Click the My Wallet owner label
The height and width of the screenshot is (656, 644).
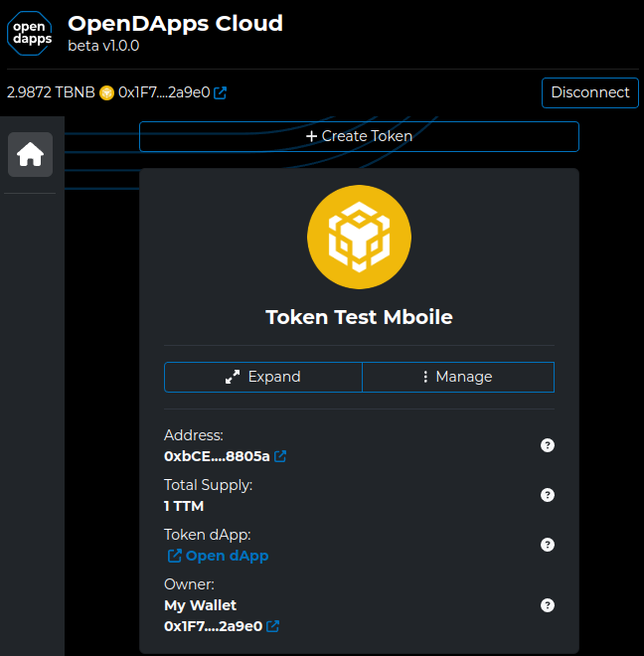200,605
